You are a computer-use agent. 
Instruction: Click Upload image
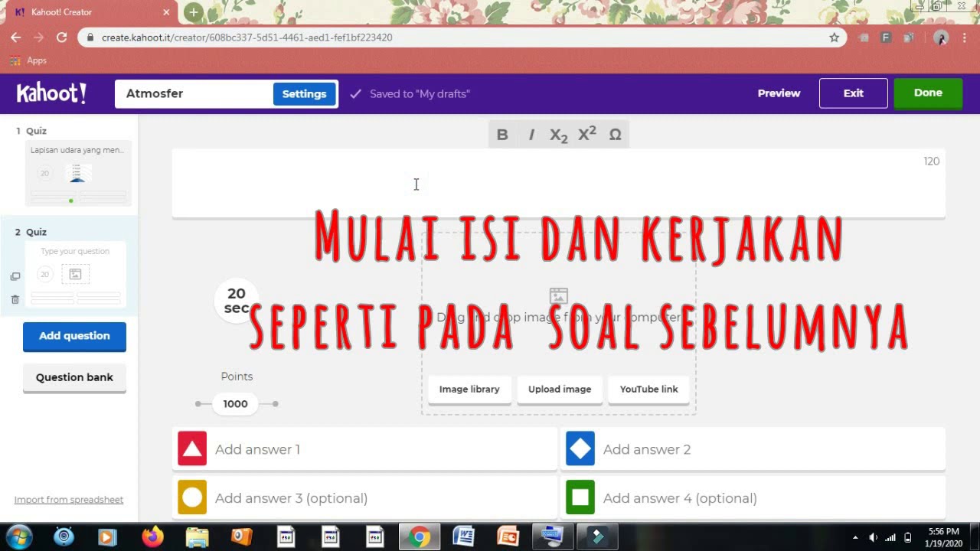click(x=560, y=390)
